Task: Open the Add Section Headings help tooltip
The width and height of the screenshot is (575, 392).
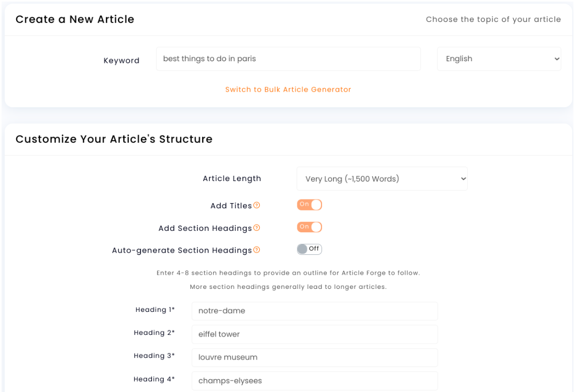Action: (x=256, y=228)
